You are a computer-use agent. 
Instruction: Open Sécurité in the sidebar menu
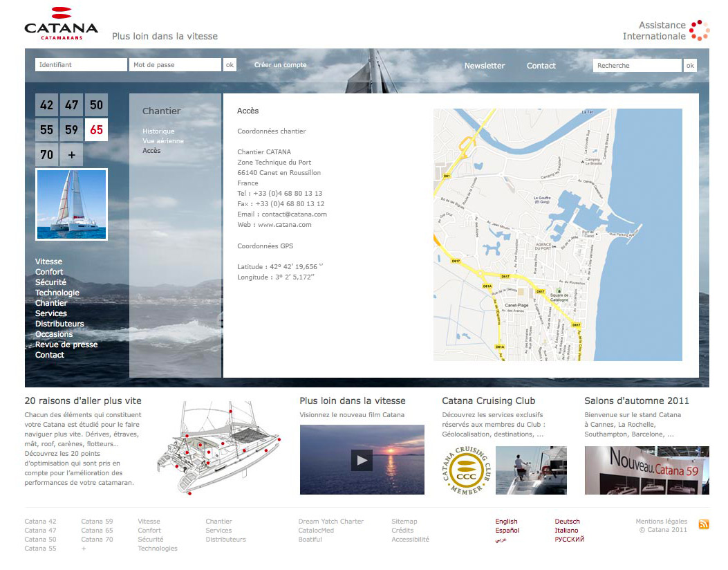[50, 282]
